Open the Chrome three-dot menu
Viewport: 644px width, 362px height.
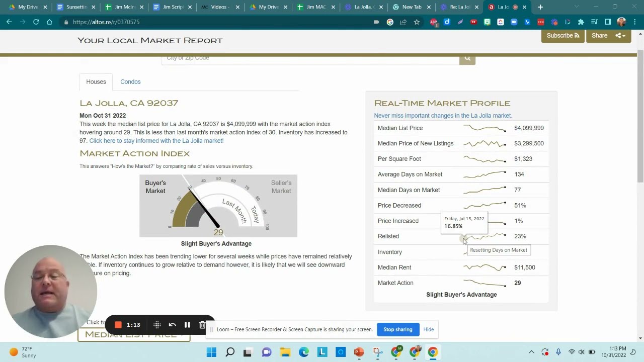635,22
